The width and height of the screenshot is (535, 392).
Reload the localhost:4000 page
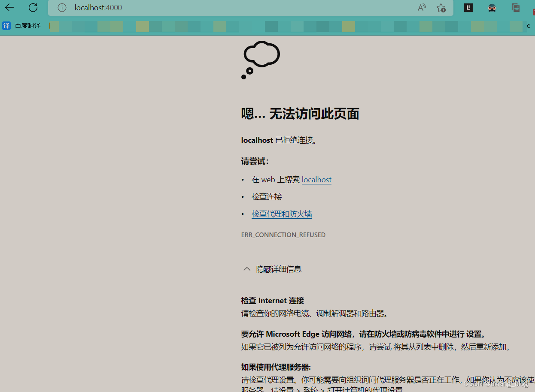[33, 8]
